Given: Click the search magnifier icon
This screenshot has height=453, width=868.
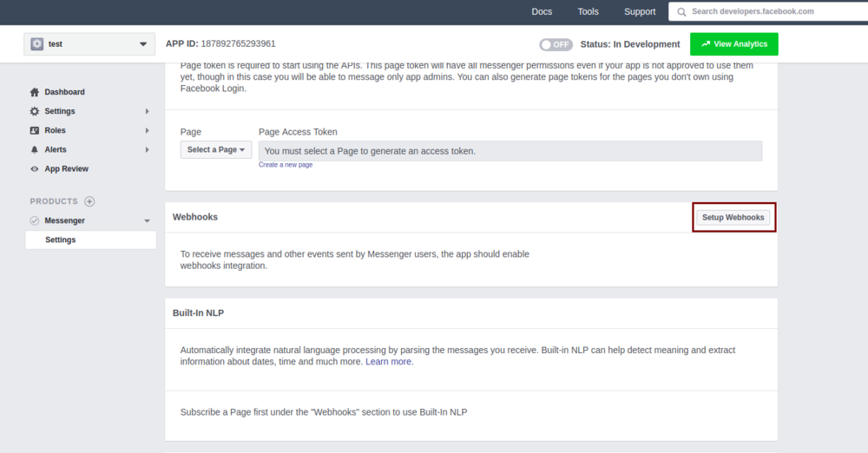Looking at the screenshot, I should [x=682, y=11].
